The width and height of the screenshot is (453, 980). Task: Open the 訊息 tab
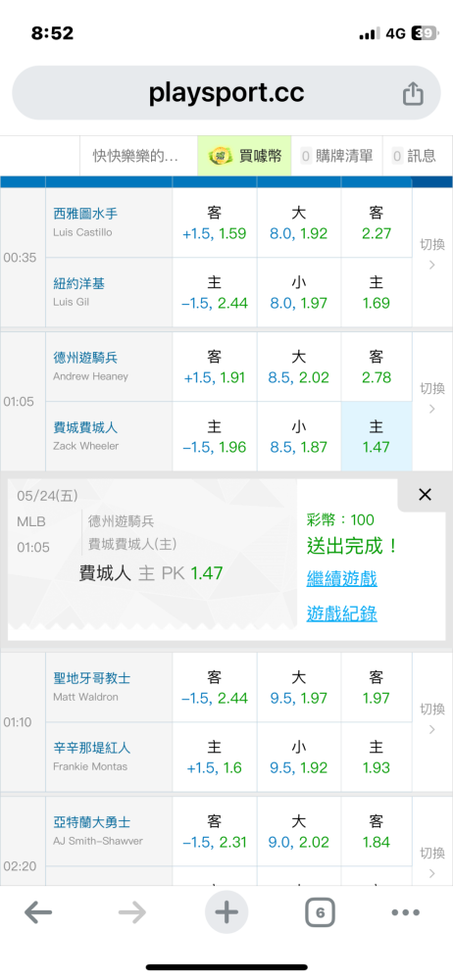pyautogui.click(x=414, y=156)
